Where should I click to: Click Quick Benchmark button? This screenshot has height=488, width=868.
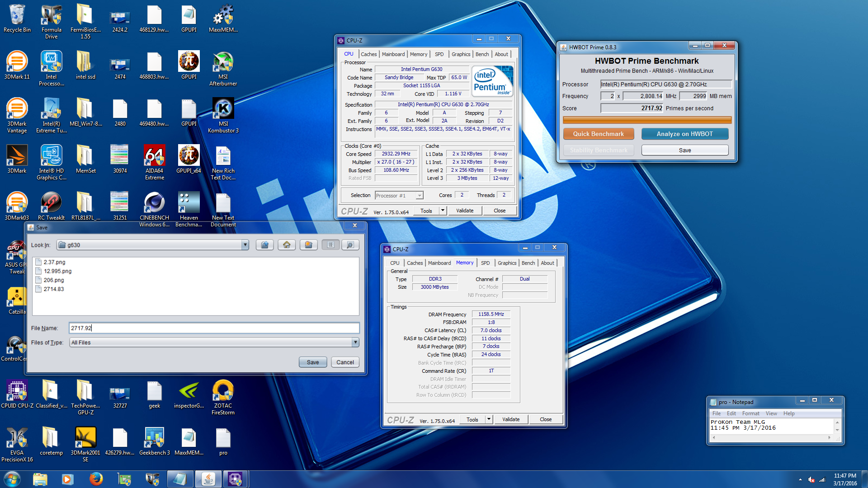(598, 134)
